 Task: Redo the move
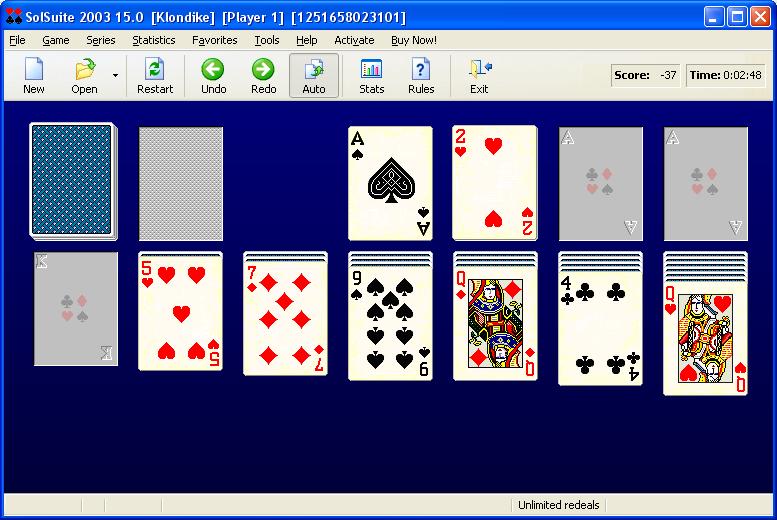(x=264, y=75)
